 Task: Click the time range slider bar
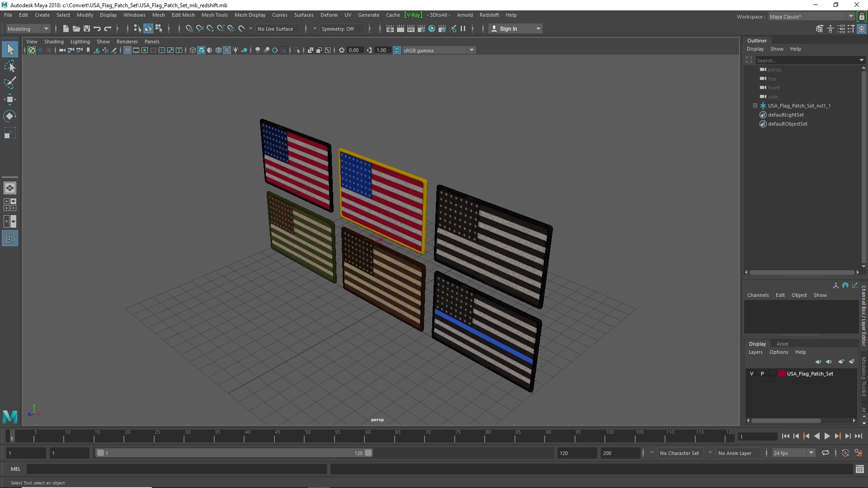point(234,453)
